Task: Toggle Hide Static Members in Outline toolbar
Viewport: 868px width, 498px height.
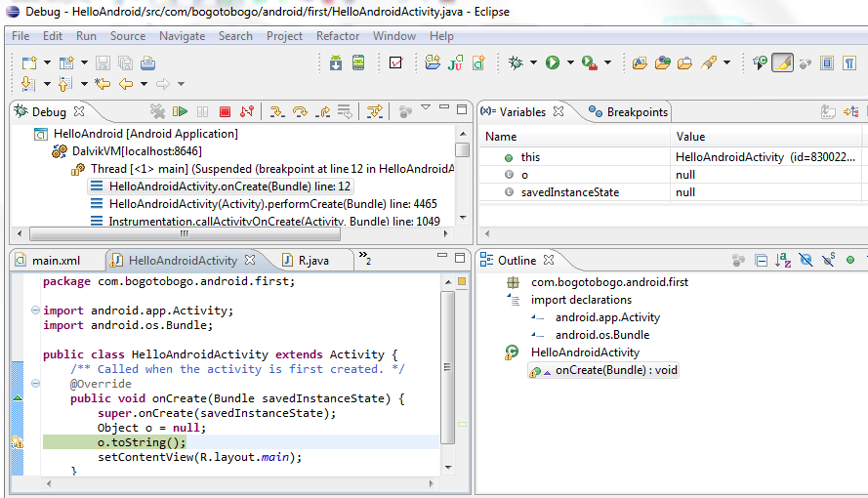Action: pyautogui.click(x=828, y=260)
